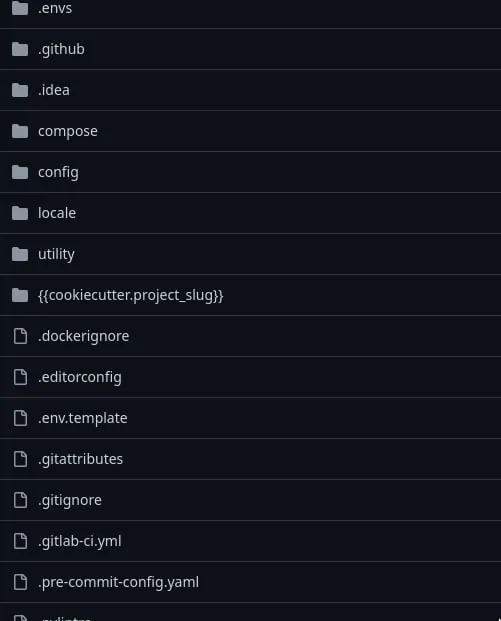This screenshot has height=621, width=501.
Task: Click the folder icon next to {{cookiecutter.project_slug}}
Action: (20, 295)
